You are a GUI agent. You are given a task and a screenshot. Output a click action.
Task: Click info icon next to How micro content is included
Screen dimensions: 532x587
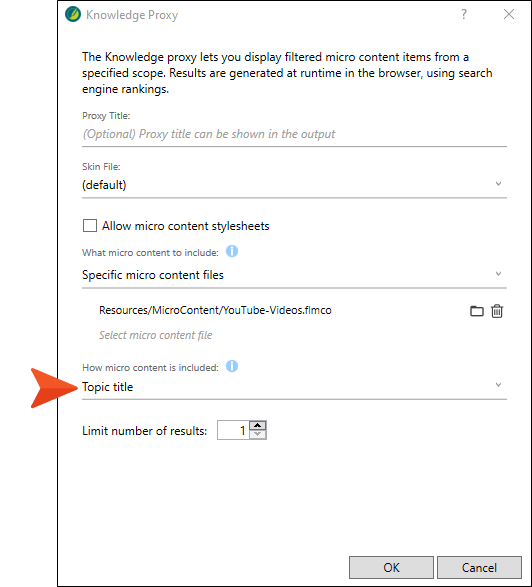232,366
